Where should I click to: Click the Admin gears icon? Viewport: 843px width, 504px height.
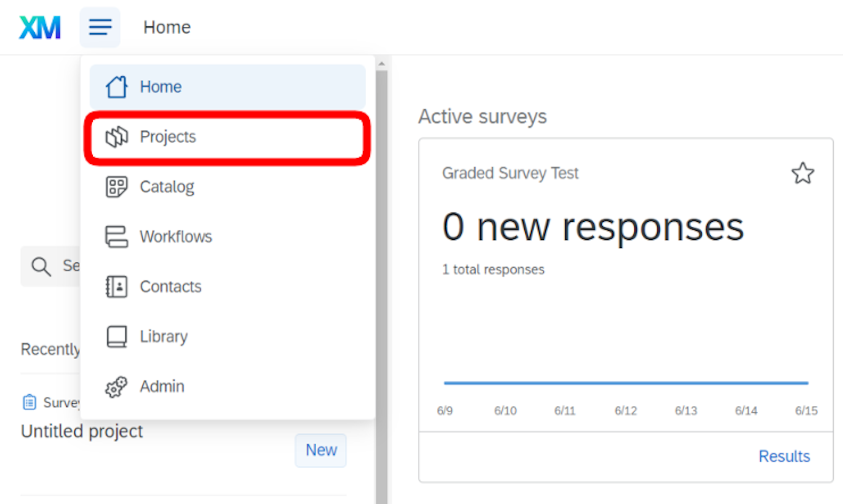click(x=116, y=387)
